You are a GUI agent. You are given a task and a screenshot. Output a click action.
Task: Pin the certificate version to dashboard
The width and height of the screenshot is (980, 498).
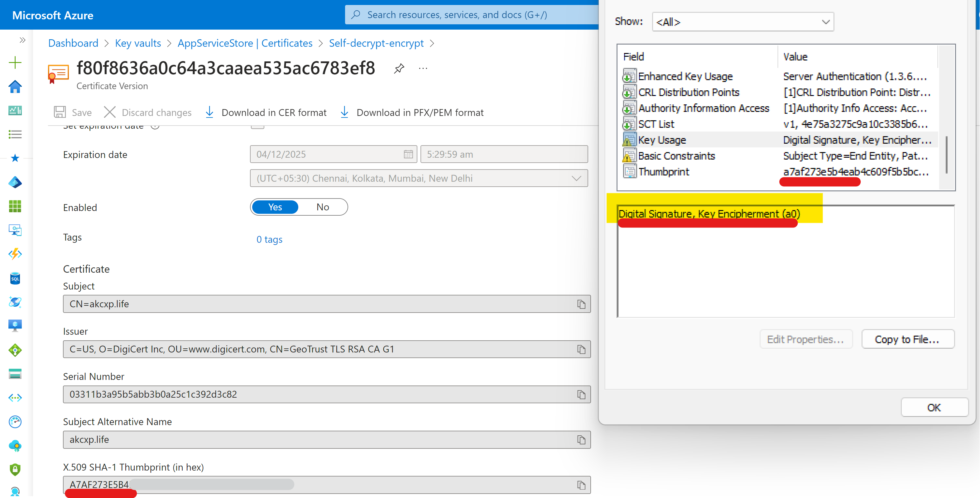399,69
